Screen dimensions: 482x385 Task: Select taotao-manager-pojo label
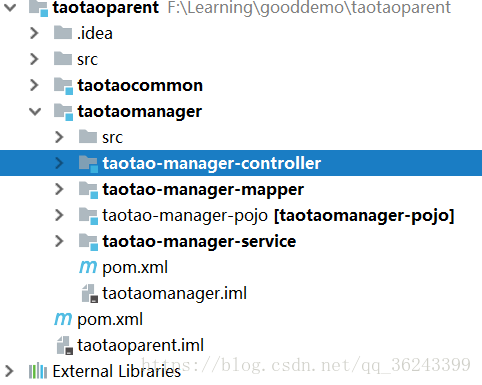pos(185,216)
